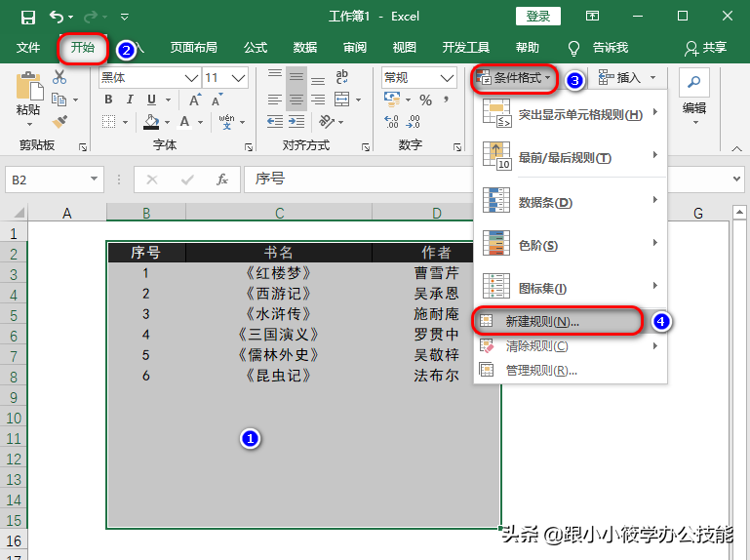
Task: Click the align right icon
Action: [318, 100]
